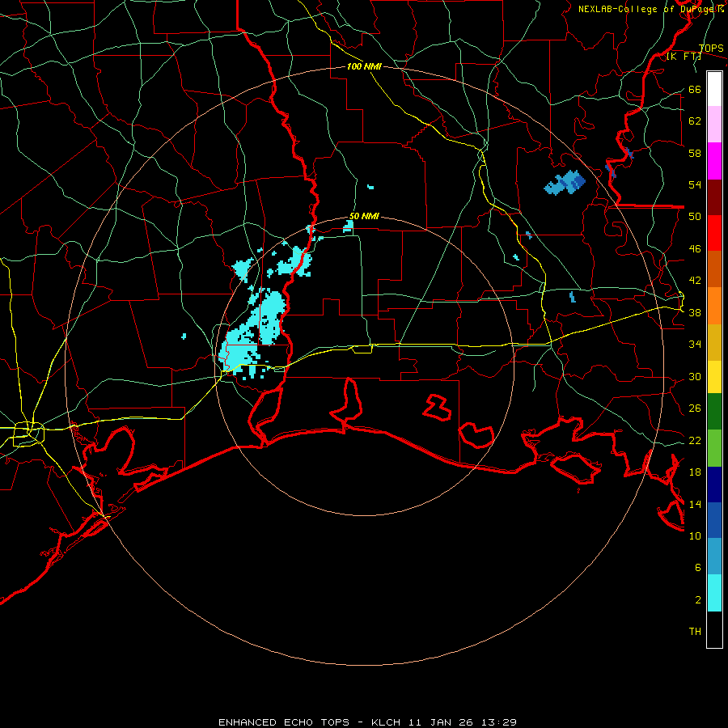Click the legend value 38
Screen dimensions: 728x728
pos(695,312)
